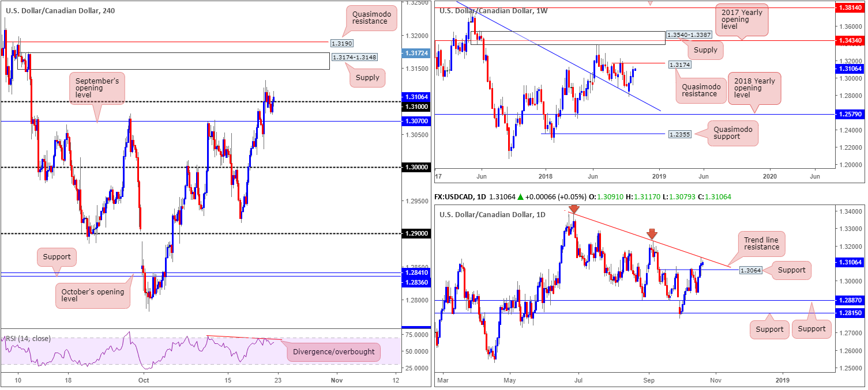Click the 1.3174 price tag on the weekly chart
This screenshot has height=390, width=868.
[681, 65]
